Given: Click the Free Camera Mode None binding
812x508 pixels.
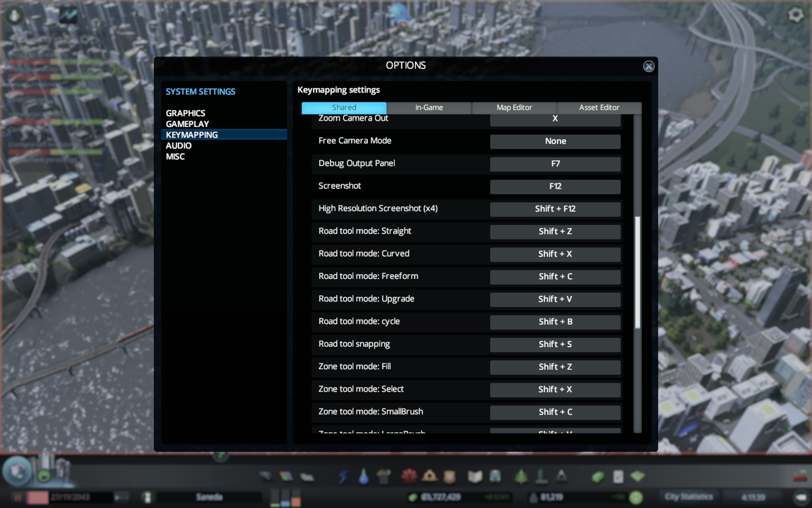Looking at the screenshot, I should (x=555, y=141).
